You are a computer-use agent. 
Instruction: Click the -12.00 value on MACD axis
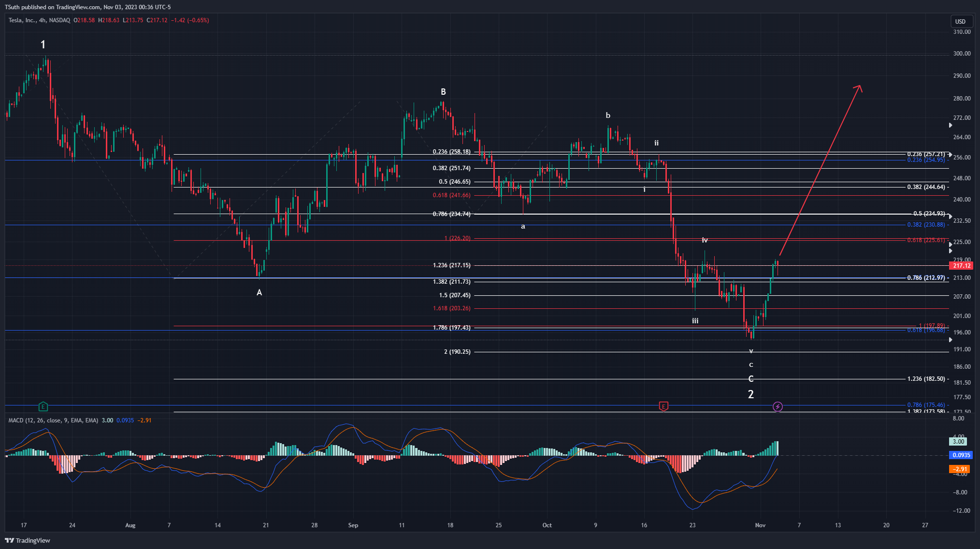(961, 511)
